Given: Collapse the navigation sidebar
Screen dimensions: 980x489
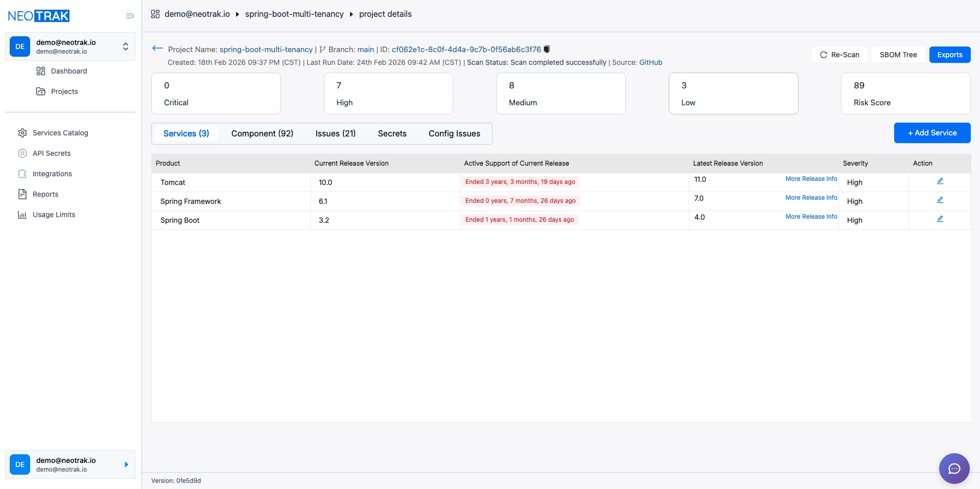Looking at the screenshot, I should pos(130,15).
